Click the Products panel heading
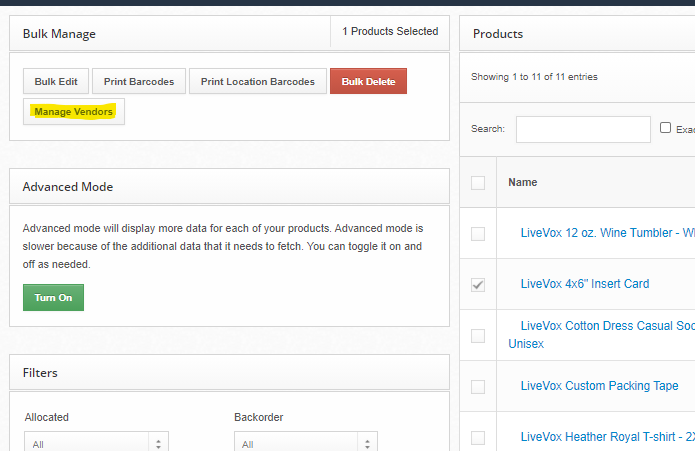This screenshot has width=695, height=451. pos(498,34)
